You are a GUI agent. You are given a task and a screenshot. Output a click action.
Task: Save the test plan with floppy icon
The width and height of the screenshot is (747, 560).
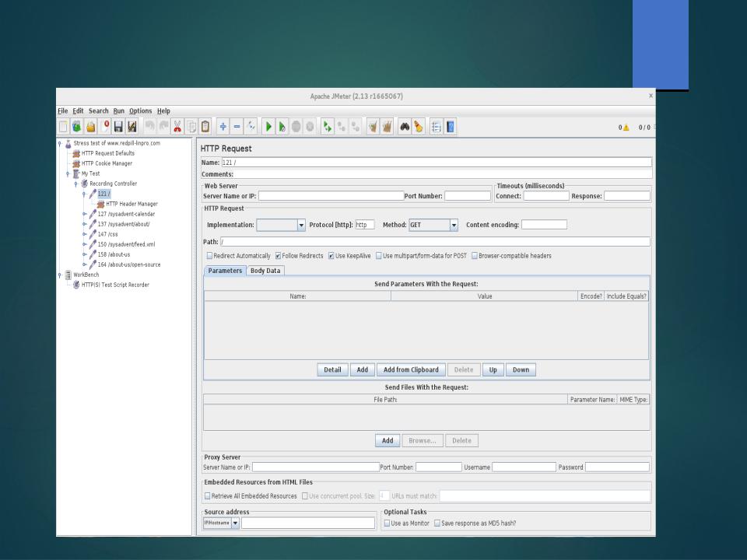[x=118, y=127]
